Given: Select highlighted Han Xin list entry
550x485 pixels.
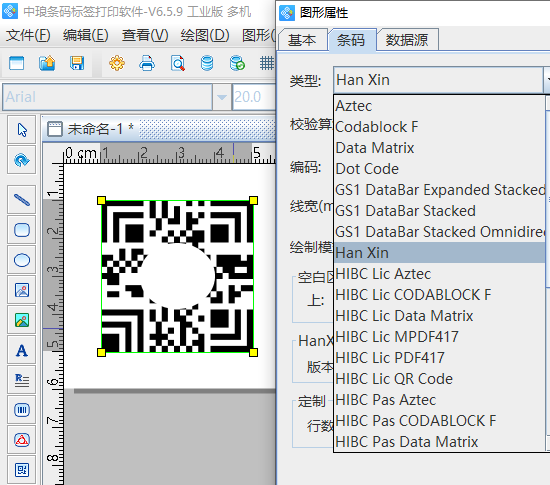Looking at the screenshot, I should click(439, 253).
